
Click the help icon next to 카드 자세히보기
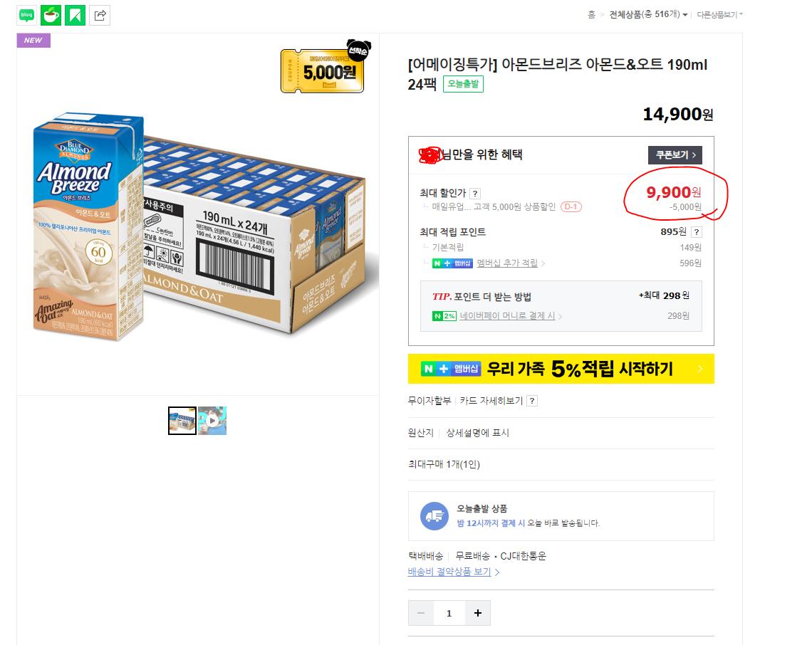coord(532,401)
